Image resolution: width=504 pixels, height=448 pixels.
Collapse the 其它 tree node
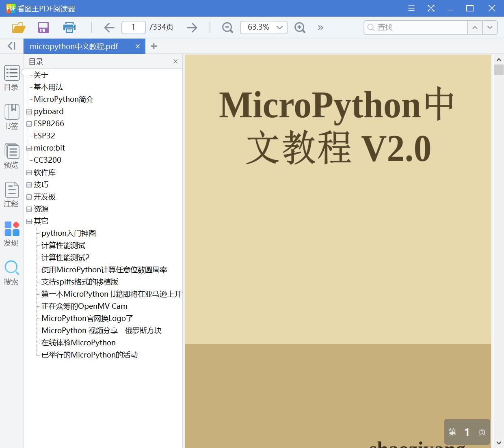coord(28,221)
